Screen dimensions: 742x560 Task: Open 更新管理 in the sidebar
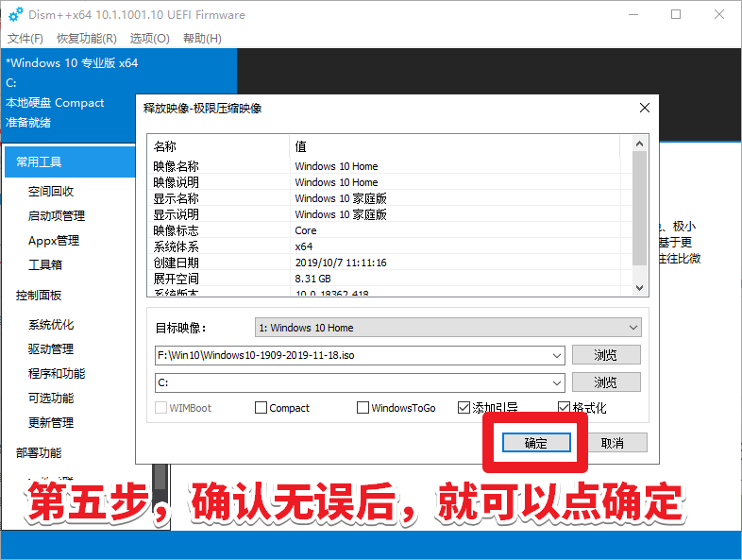(x=51, y=423)
